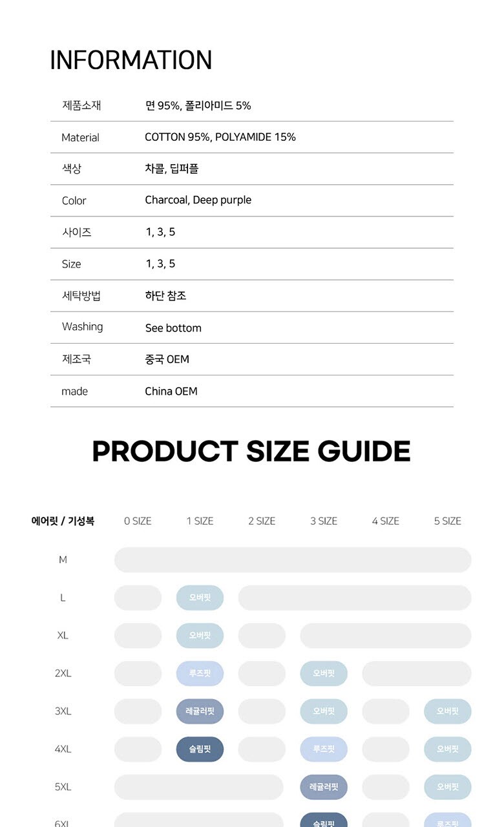The height and width of the screenshot is (827, 504).
Task: Select the 에어릿 / 기성복 header label
Action: tap(63, 521)
